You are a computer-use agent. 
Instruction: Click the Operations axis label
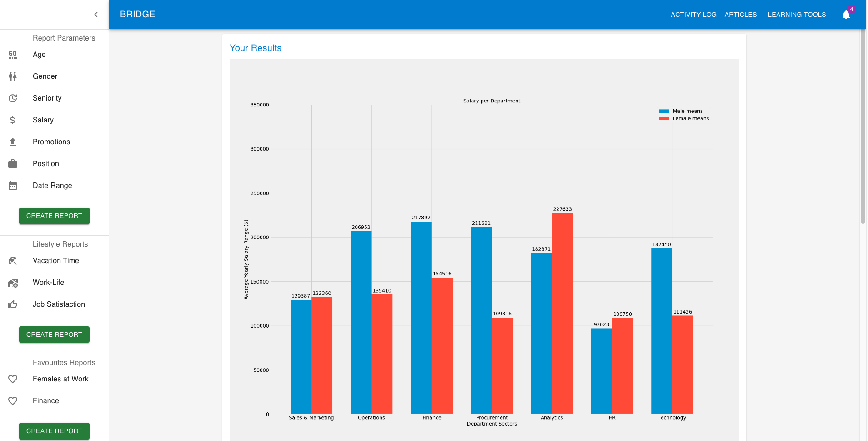pyautogui.click(x=371, y=418)
